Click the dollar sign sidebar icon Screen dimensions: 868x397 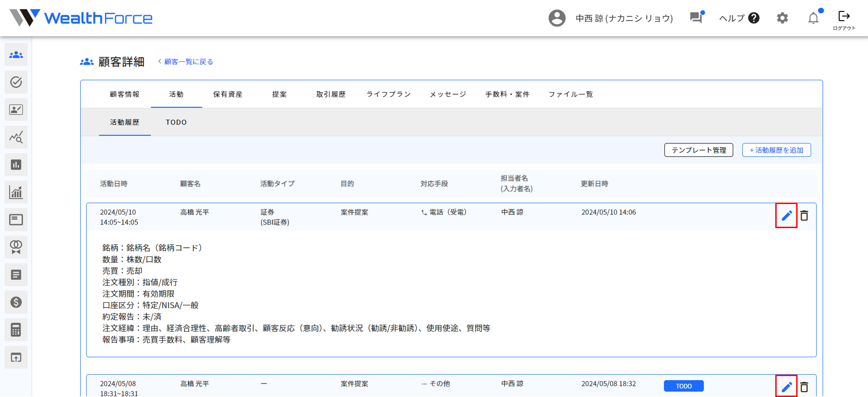pyautogui.click(x=16, y=302)
